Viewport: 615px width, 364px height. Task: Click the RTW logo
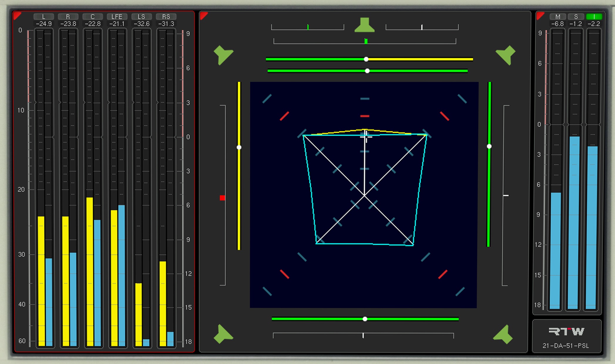(566, 331)
